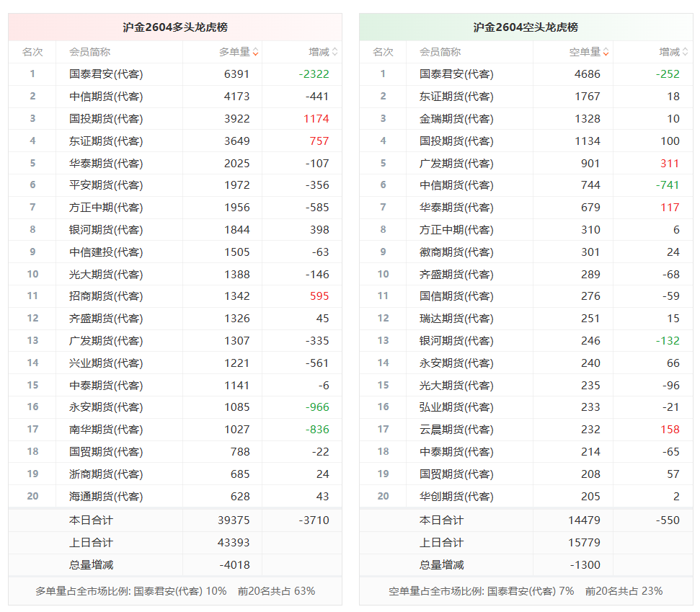Click long total change -4018
700x612 pixels.
point(234,565)
